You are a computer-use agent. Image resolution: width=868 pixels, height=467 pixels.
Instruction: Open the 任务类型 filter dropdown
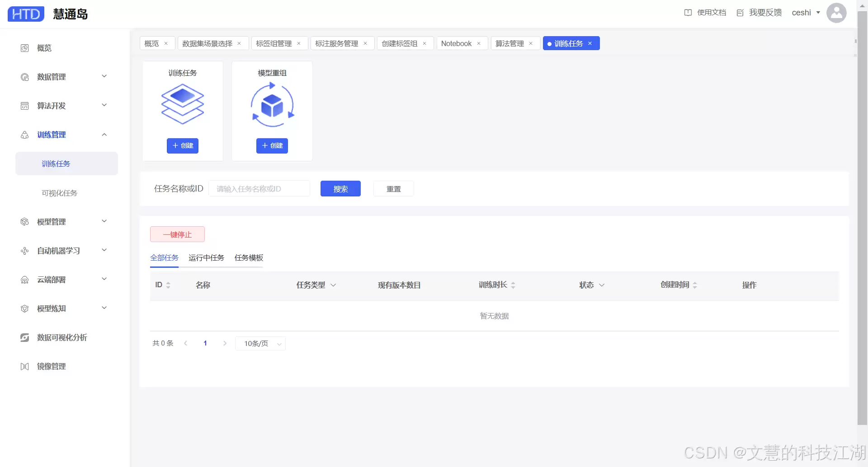tap(333, 285)
